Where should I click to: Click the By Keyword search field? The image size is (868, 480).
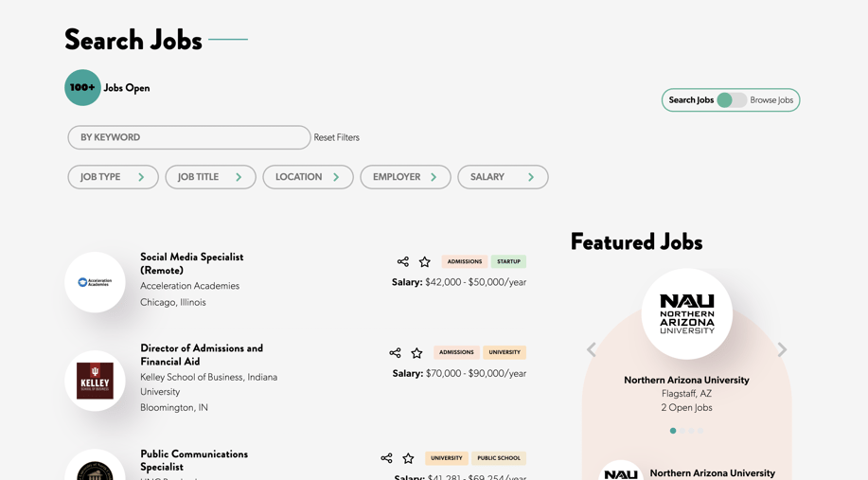[189, 137]
